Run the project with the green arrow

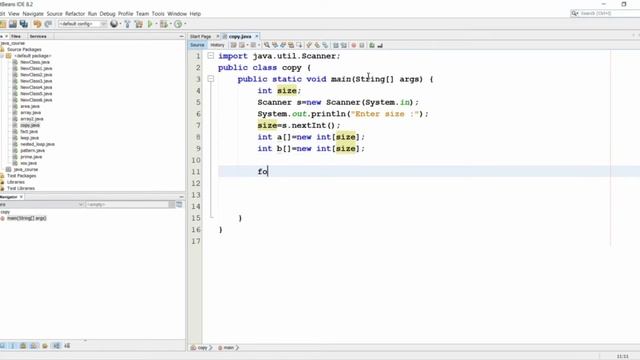(150, 24)
